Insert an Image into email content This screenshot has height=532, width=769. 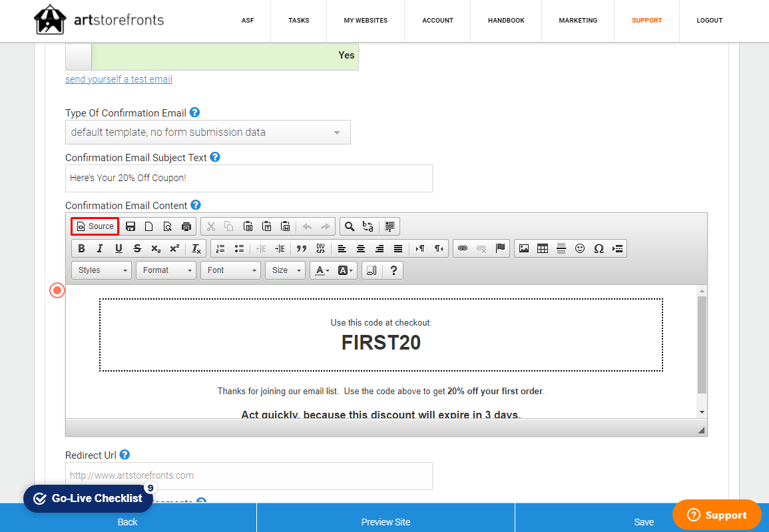[524, 248]
